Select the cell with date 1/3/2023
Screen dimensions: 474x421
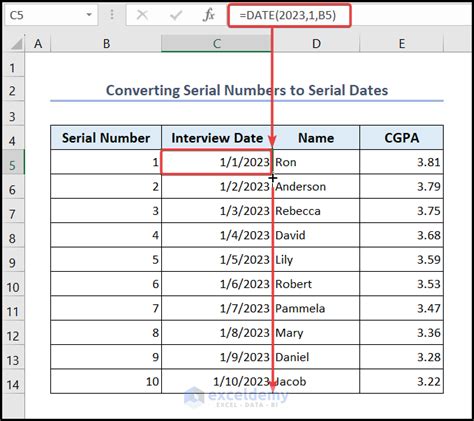click(x=217, y=211)
